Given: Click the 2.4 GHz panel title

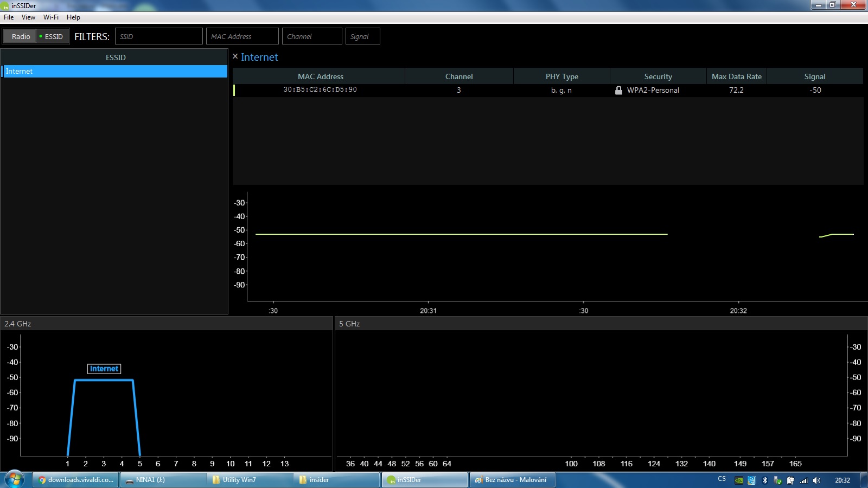Looking at the screenshot, I should (18, 324).
